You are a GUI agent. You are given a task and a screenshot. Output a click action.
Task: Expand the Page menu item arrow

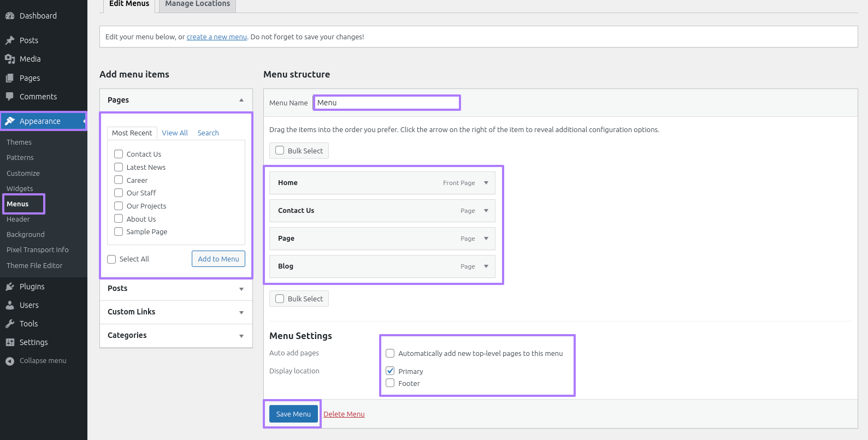click(486, 239)
